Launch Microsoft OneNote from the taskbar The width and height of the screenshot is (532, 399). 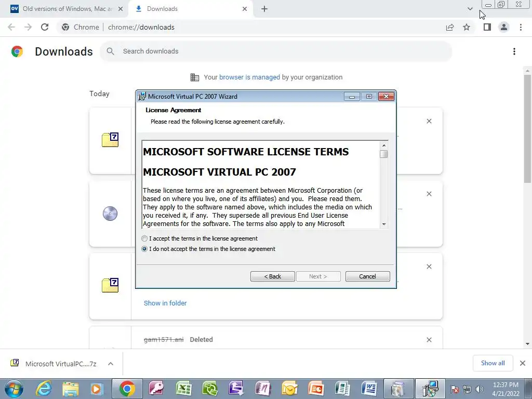click(x=263, y=389)
